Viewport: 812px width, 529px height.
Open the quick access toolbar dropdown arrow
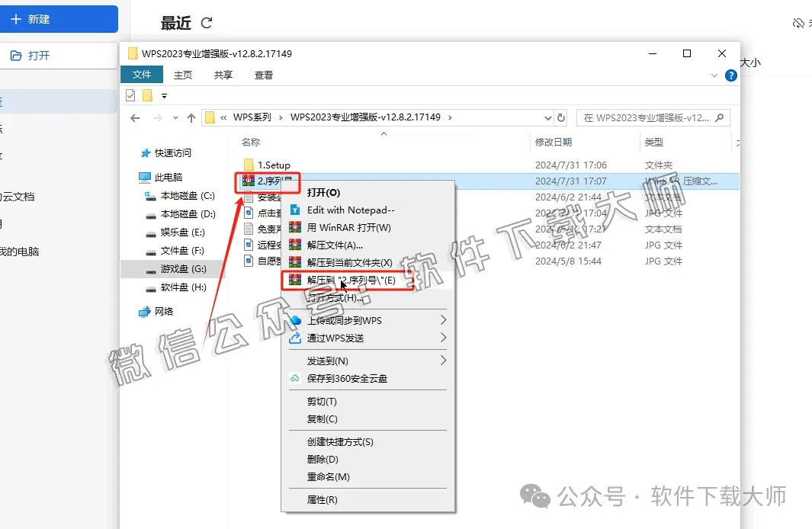pyautogui.click(x=164, y=96)
